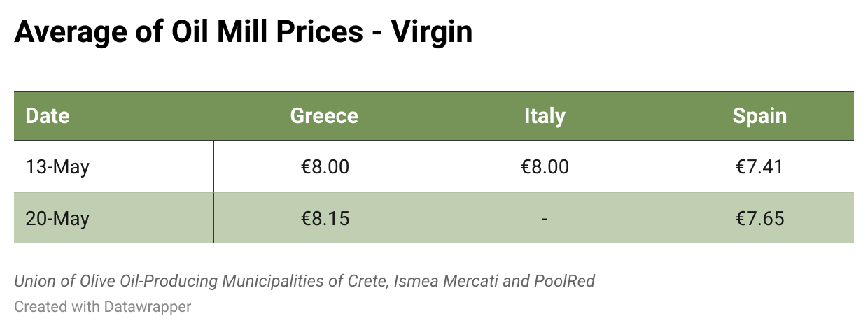This screenshot has width=868, height=330.
Task: Select Greece price €8.15 cell
Action: point(325,219)
